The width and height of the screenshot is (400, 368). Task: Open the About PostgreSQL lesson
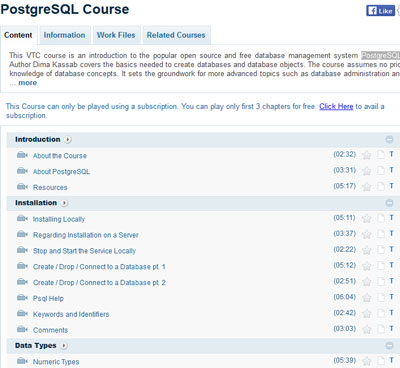pyautogui.click(x=61, y=172)
